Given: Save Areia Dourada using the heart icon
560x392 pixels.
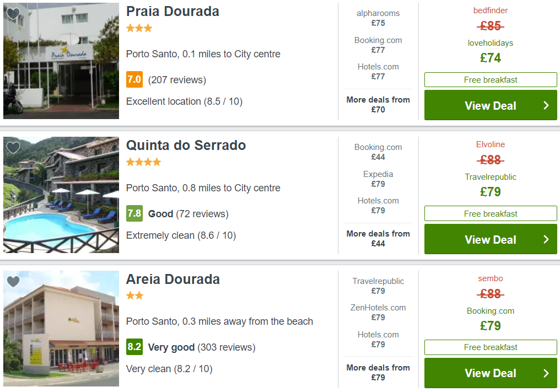Looking at the screenshot, I should pyautogui.click(x=13, y=282).
